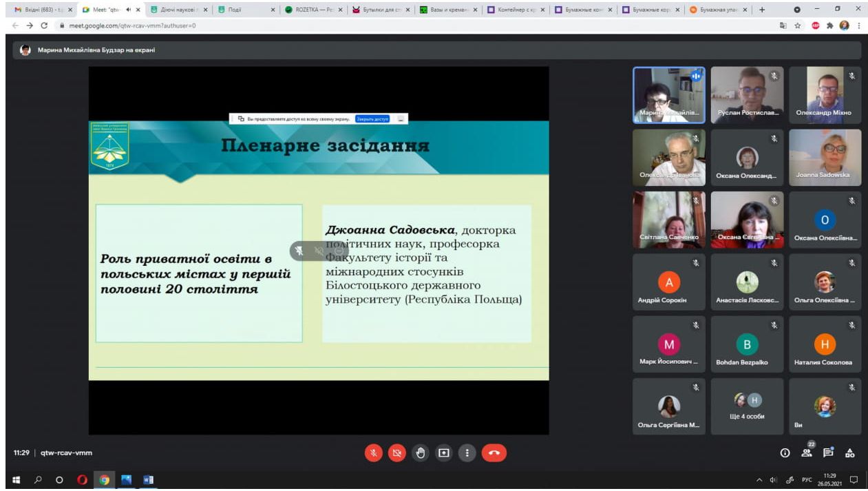Open Activities shapes icon
Image resolution: width=868 pixels, height=491 pixels.
pos(849,452)
